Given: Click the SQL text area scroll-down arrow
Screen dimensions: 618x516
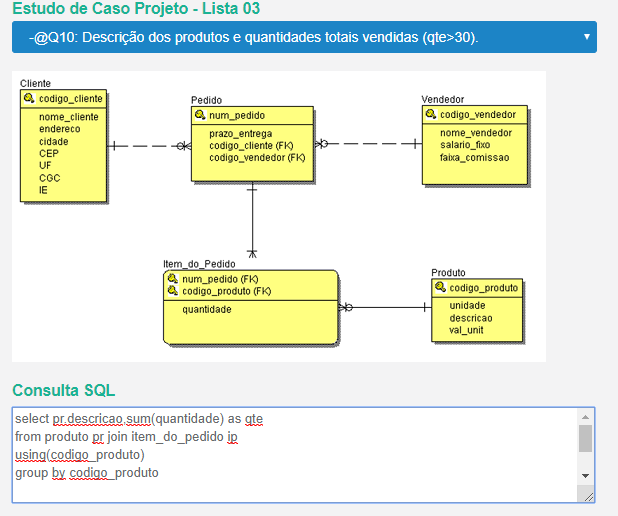Looking at the screenshot, I should (585, 476).
